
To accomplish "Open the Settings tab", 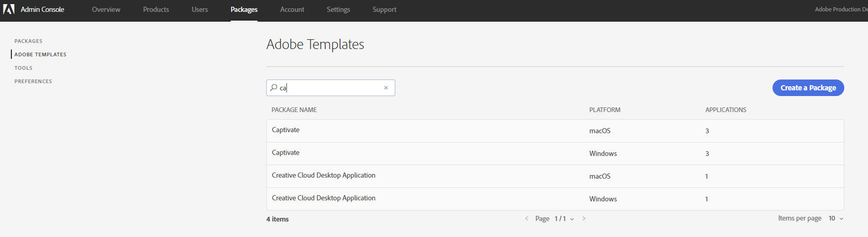I will (x=338, y=9).
